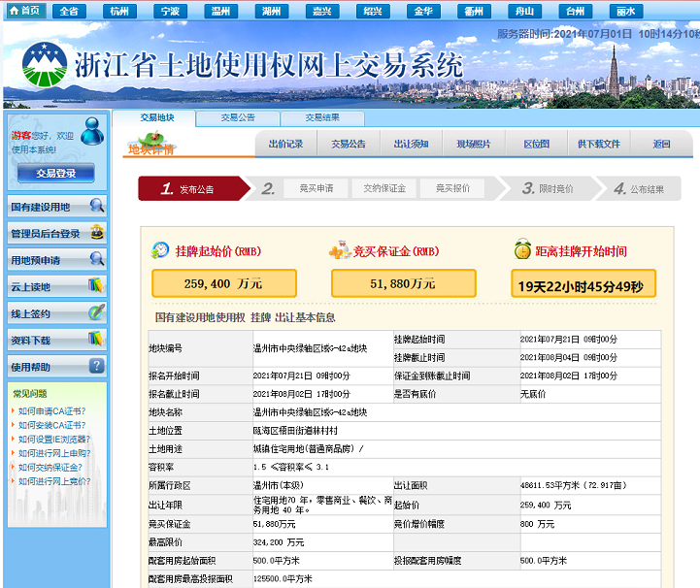The image size is (700, 588).
Task: Open 现场照片 site photos section
Action: tap(474, 145)
